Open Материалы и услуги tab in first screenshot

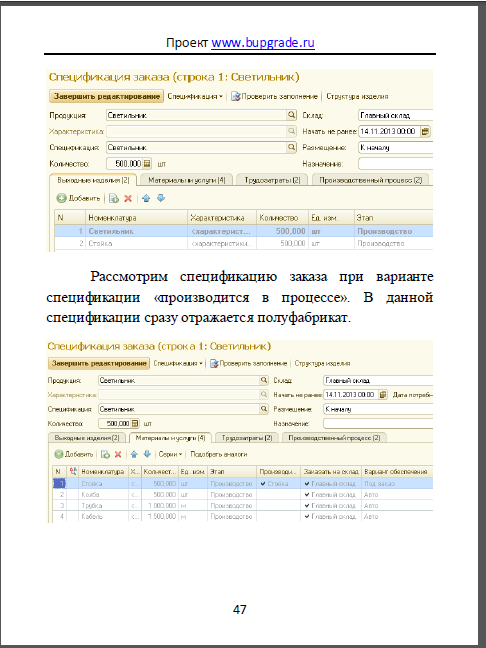click(x=187, y=180)
